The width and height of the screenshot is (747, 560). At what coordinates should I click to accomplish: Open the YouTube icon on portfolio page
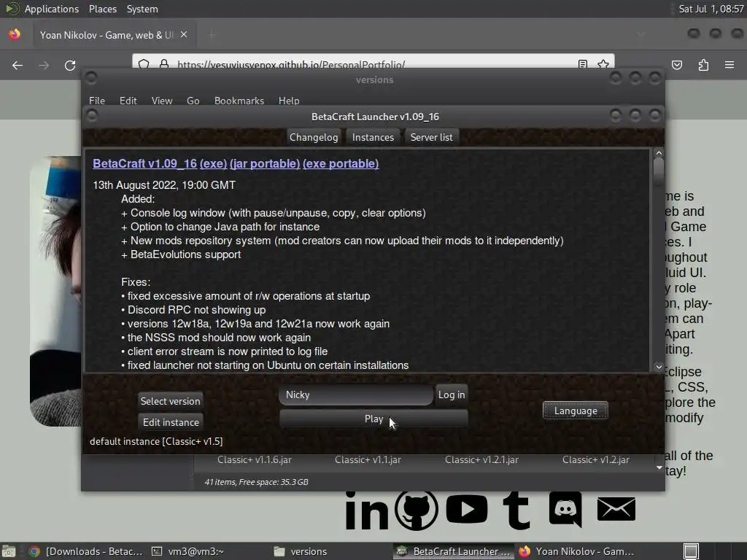tap(467, 509)
